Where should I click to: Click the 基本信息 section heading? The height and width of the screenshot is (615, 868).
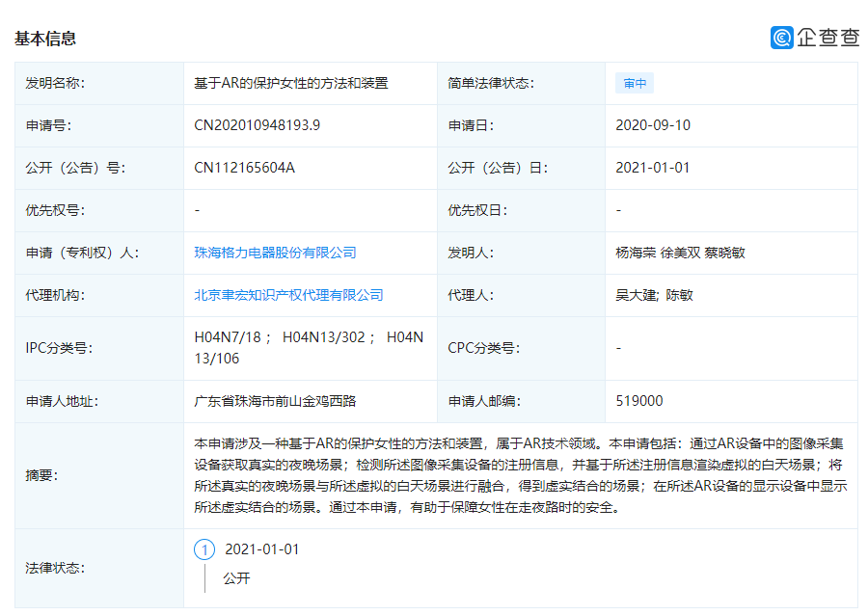tap(45, 39)
